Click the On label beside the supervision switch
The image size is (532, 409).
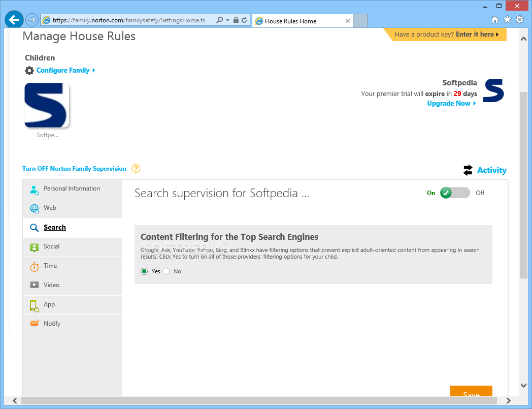(x=431, y=193)
